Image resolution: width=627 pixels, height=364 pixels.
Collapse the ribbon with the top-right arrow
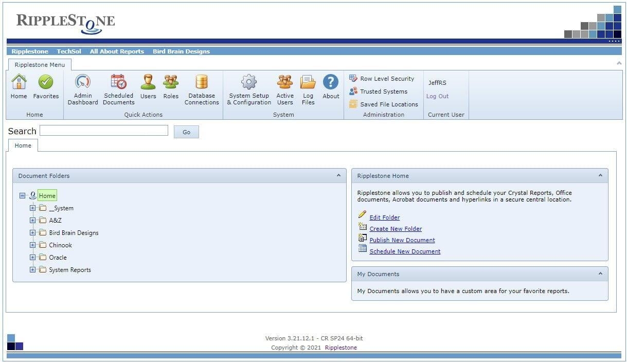coord(619,63)
